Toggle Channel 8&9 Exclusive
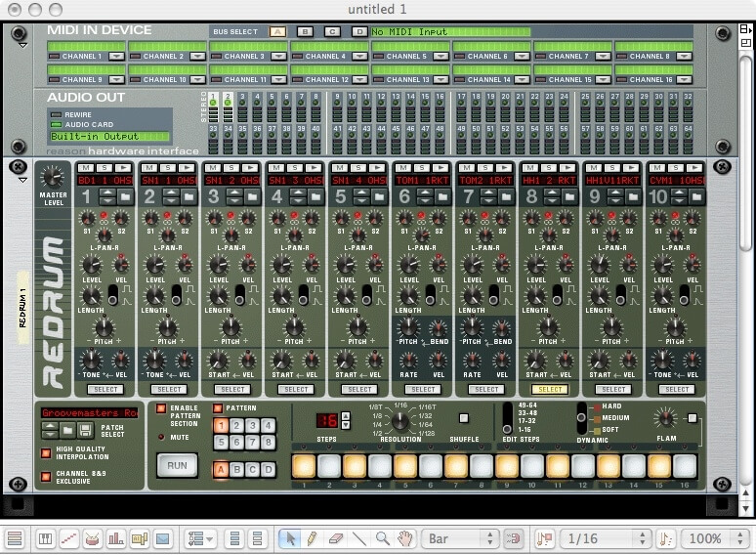The image size is (756, 555). (46, 477)
